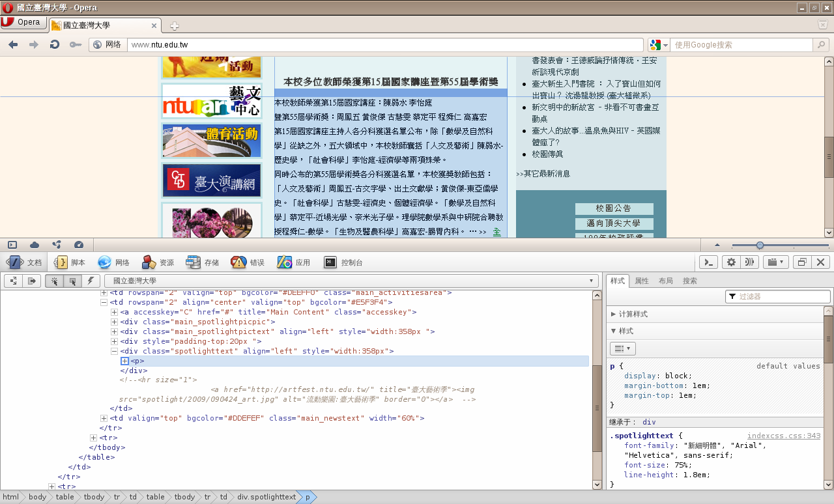Go back in browser history
The height and width of the screenshot is (504, 834).
pos(13,45)
